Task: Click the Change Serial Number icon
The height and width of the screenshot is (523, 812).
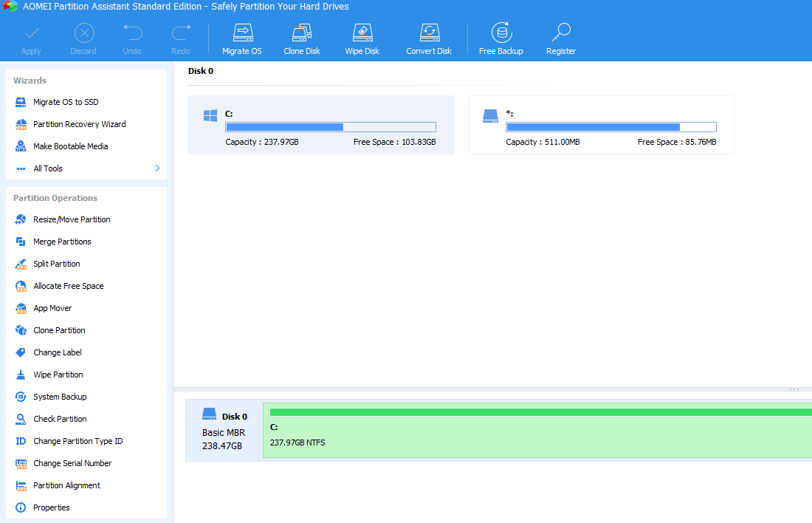Action: click(21, 463)
